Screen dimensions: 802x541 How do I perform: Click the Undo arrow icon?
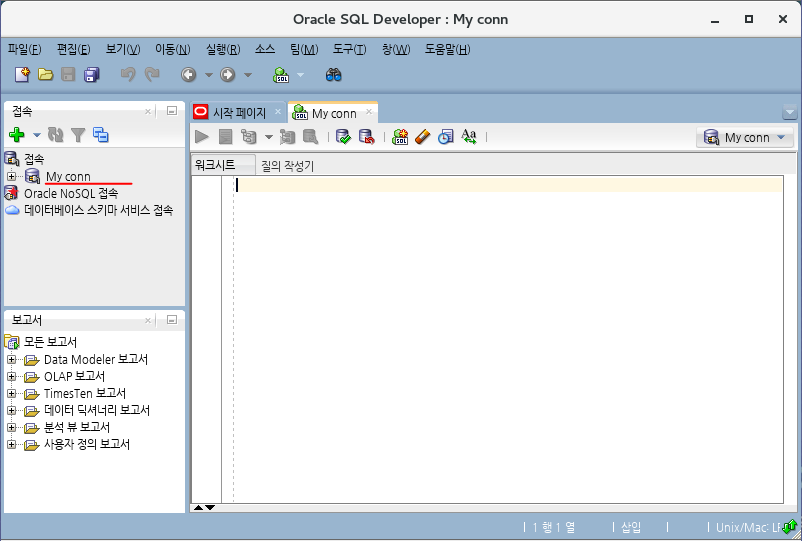coord(128,75)
